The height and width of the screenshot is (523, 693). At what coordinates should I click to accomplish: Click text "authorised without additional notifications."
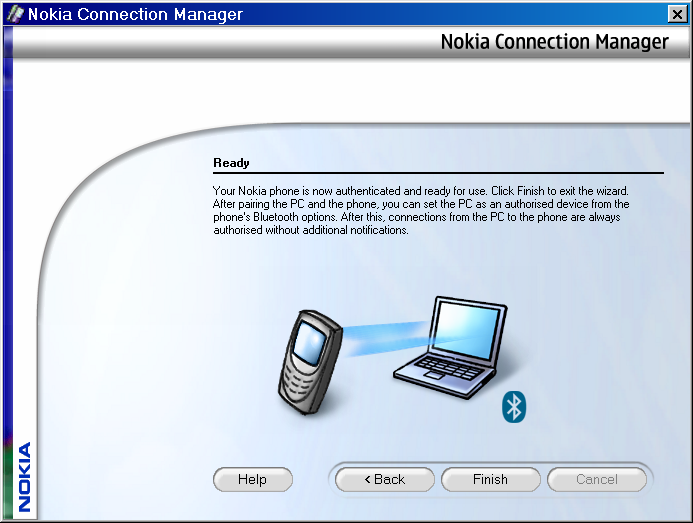click(x=311, y=230)
